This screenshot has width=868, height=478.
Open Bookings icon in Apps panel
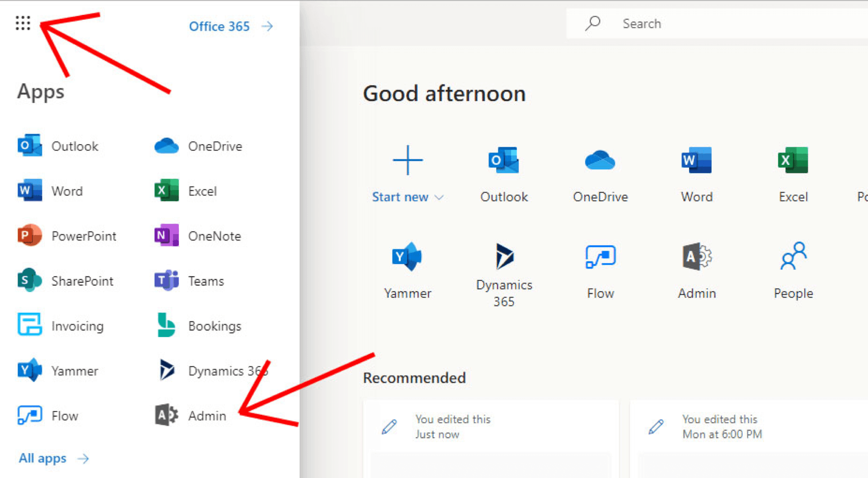point(166,325)
